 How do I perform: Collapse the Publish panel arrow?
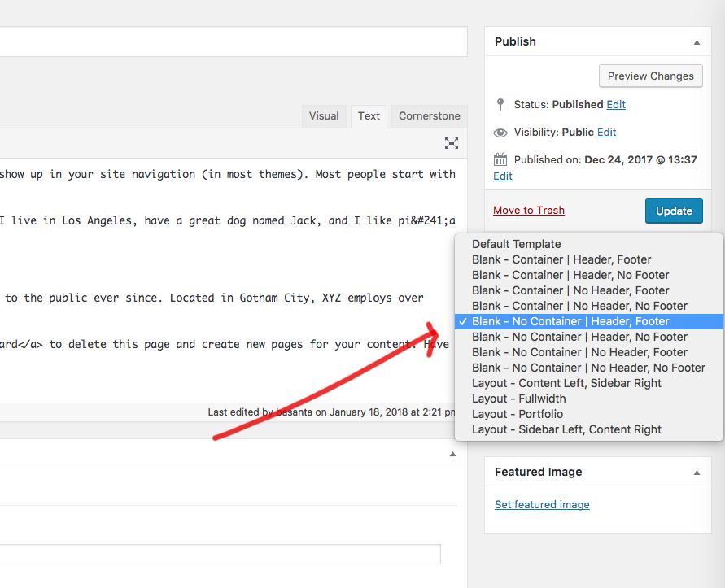pos(697,41)
